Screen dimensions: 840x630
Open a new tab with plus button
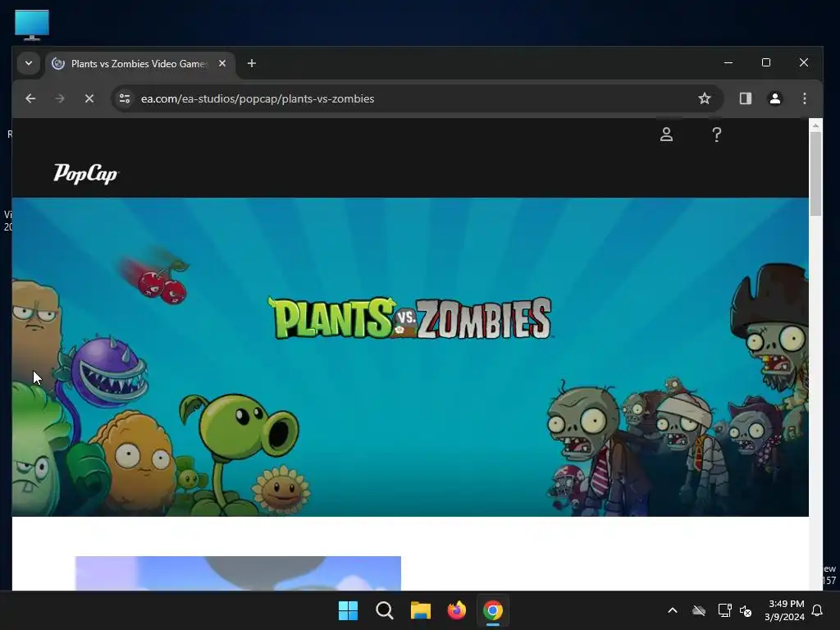pos(251,63)
